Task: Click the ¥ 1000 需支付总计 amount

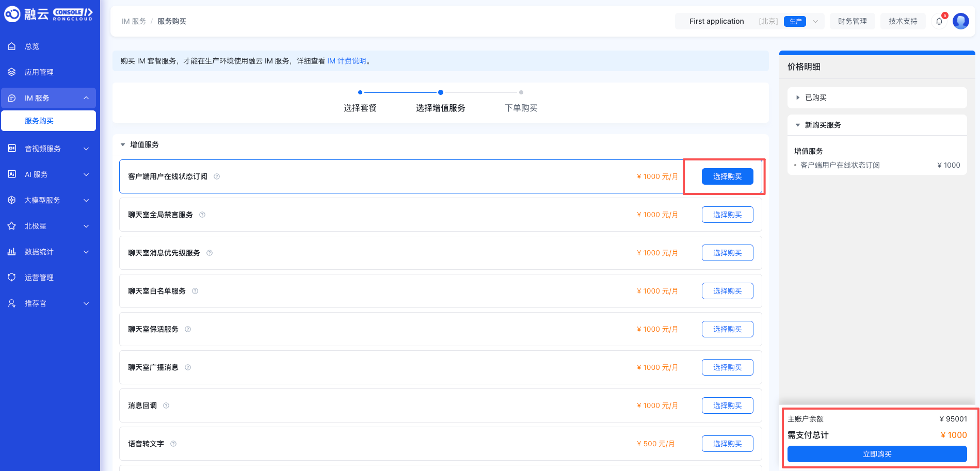Action: point(954,435)
